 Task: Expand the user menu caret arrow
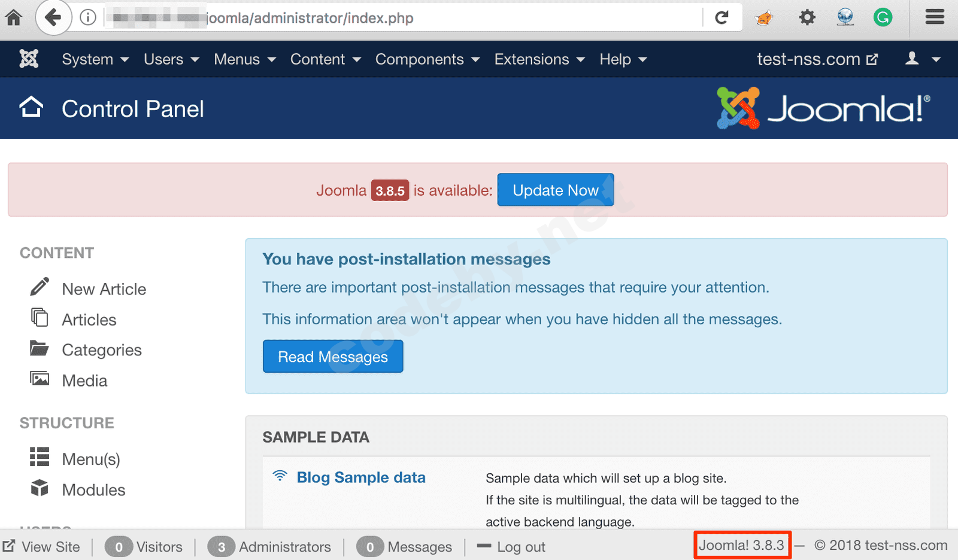(936, 59)
